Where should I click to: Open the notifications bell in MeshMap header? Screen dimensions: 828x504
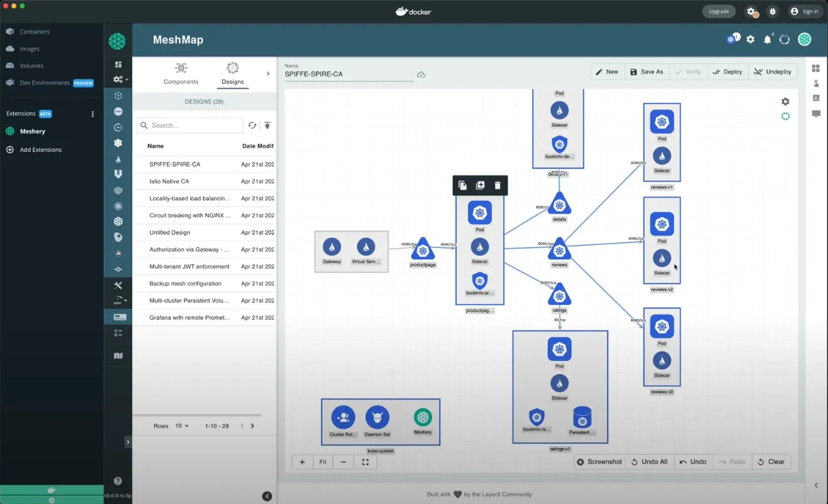767,40
